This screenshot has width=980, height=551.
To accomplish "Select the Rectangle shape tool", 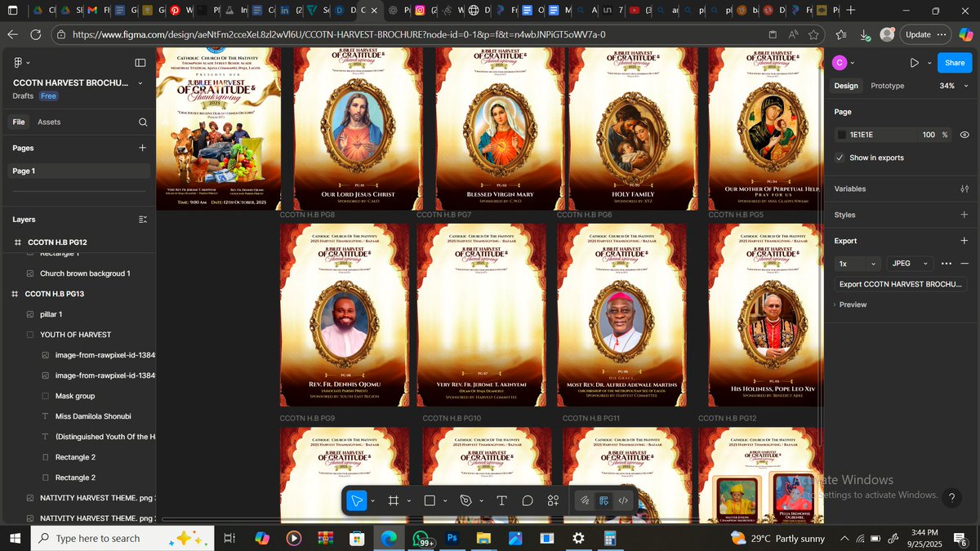I will coord(430,500).
